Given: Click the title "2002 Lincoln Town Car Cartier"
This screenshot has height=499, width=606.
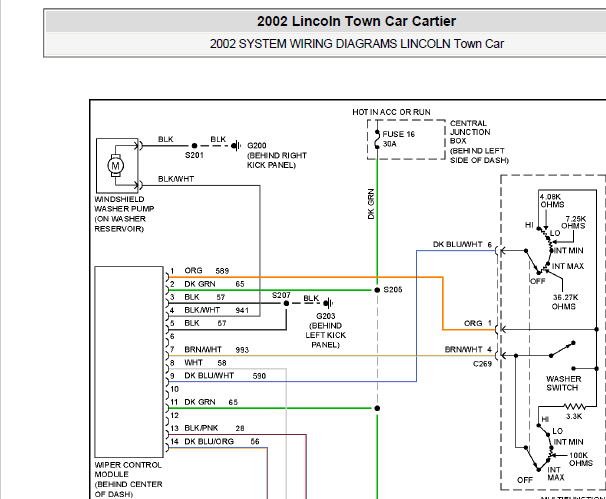Looking at the screenshot, I should point(356,21).
